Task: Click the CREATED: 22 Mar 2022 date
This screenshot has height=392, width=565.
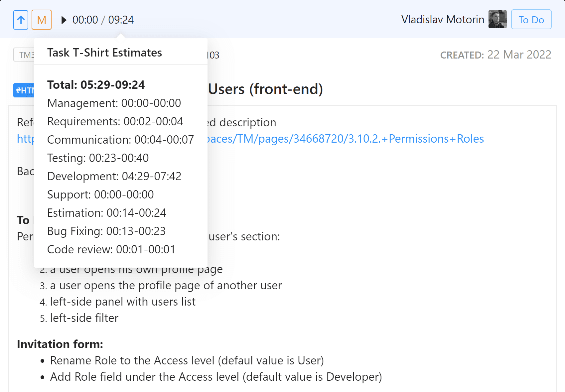Action: [496, 55]
